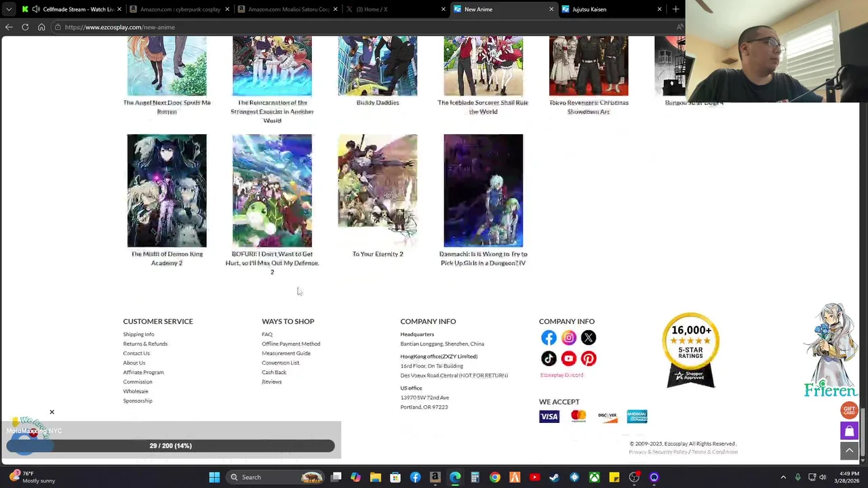Open the Danmachi IV poster thumbnail
This screenshot has height=488, width=868.
pyautogui.click(x=484, y=190)
